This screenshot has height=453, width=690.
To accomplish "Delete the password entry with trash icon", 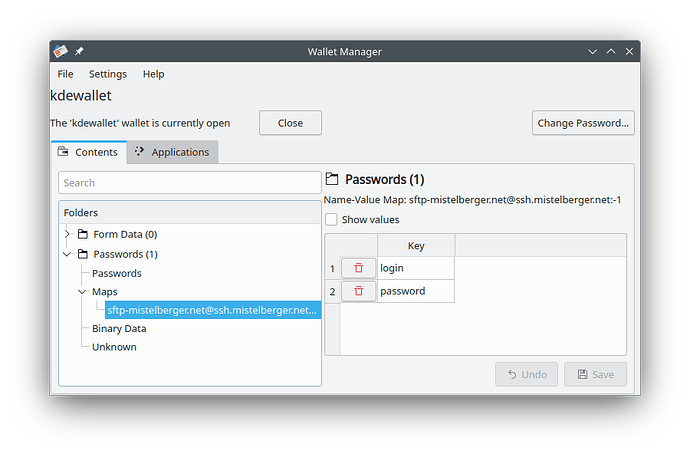I will coord(358,291).
